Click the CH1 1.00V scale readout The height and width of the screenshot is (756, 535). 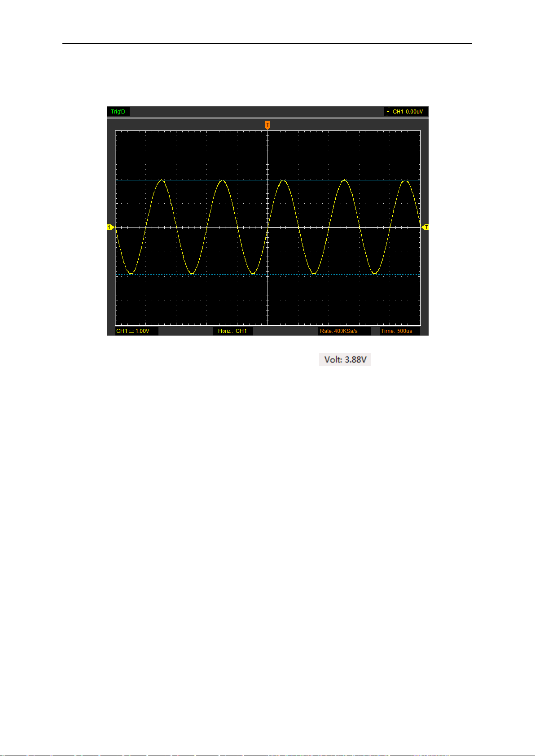coord(137,331)
